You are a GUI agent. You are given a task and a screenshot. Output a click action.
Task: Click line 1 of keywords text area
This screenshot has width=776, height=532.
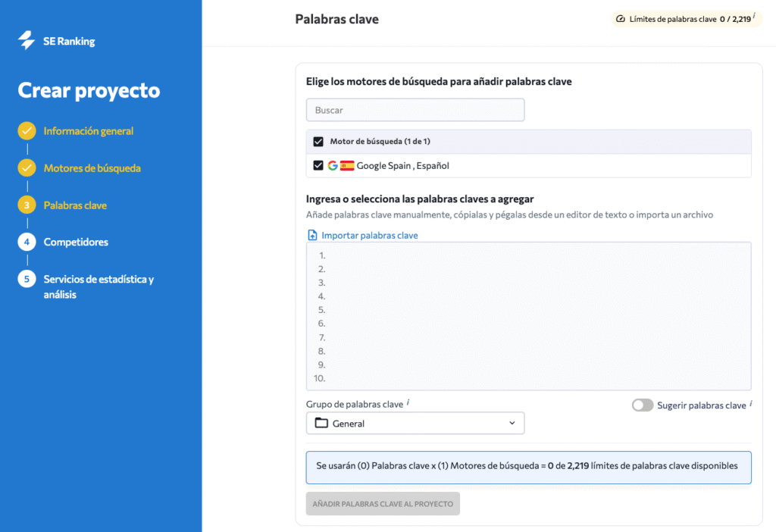[x=528, y=255]
